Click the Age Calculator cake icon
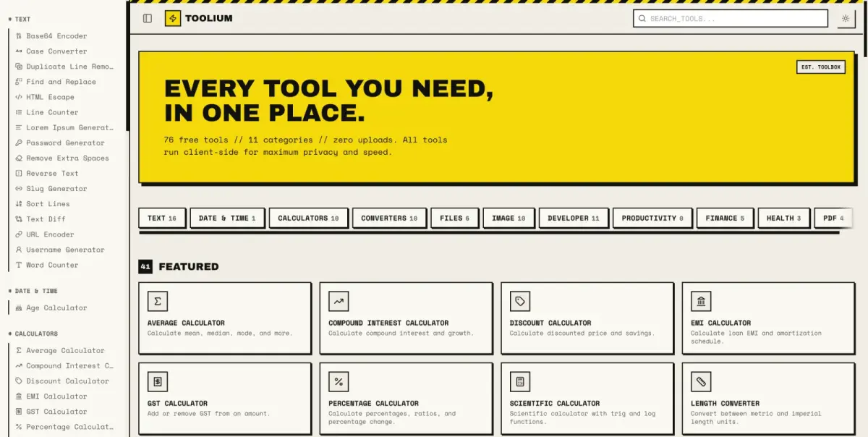868x437 pixels. pyautogui.click(x=19, y=307)
